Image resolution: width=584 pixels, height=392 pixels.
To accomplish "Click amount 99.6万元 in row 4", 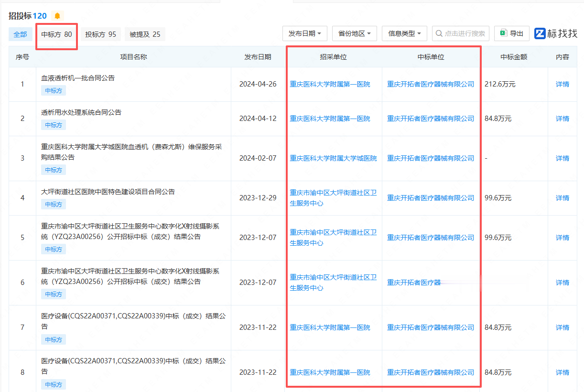I will click(498, 198).
